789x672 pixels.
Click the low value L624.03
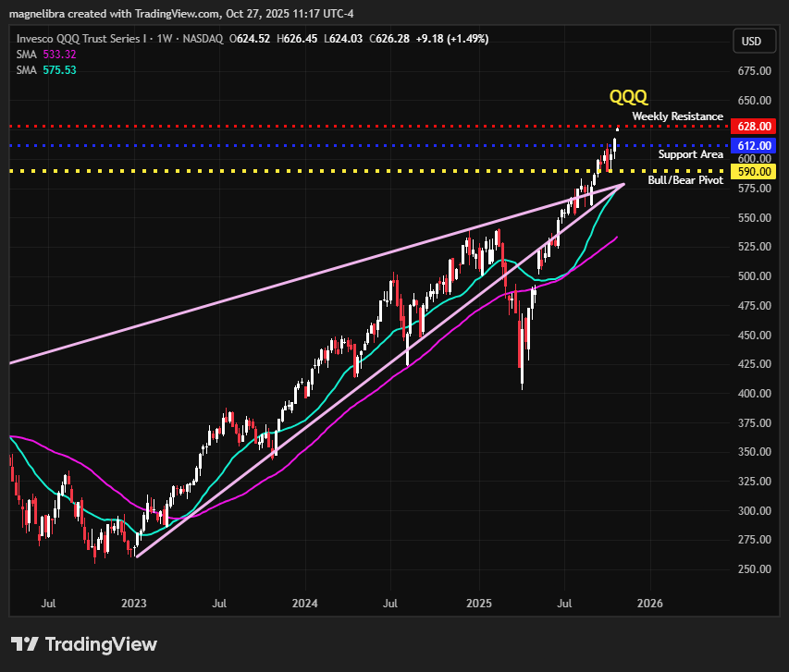coord(343,39)
